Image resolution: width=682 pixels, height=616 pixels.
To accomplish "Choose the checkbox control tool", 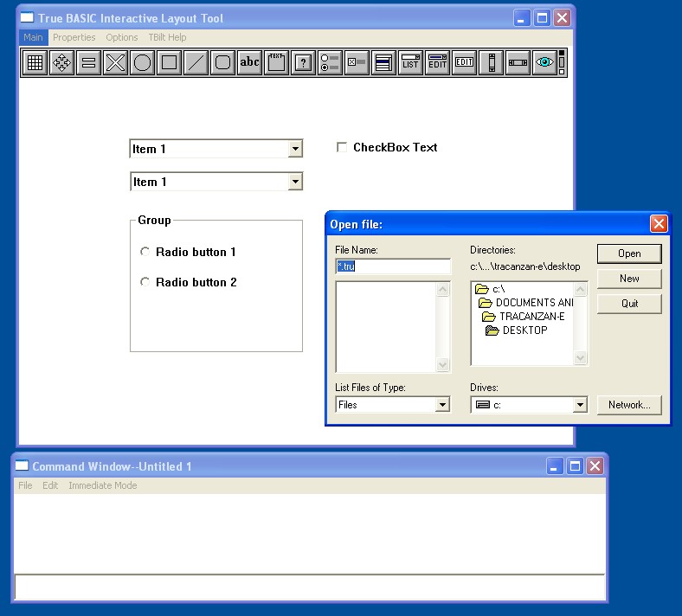I will [357, 63].
